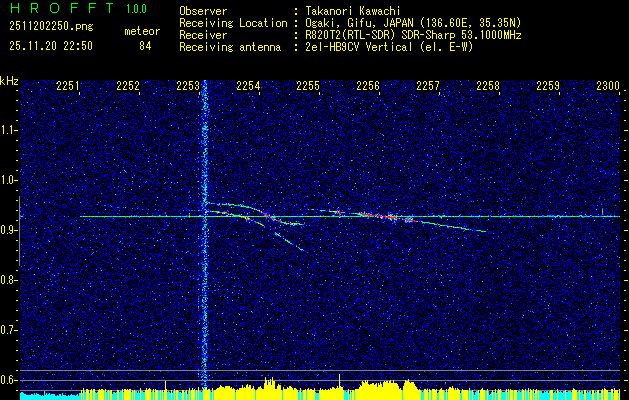The height and width of the screenshot is (400, 629).
Task: Click the meteor count 84
Action: point(145,46)
